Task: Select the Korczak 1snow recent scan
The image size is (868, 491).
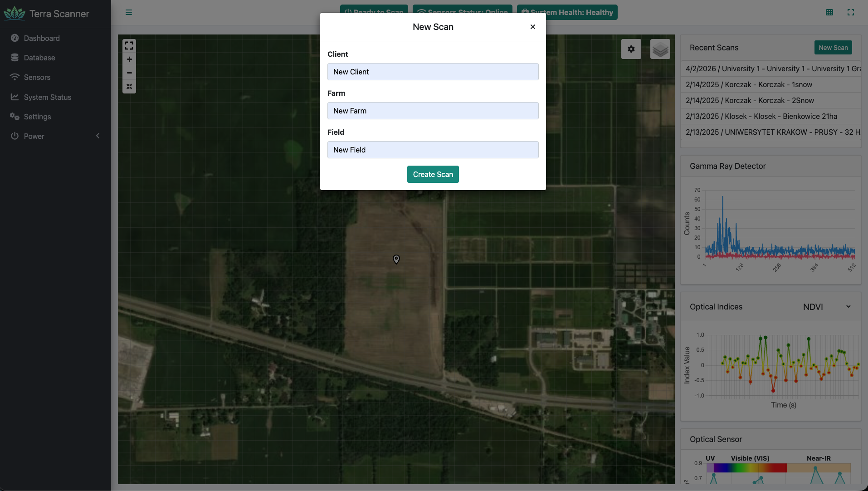Action: coord(750,84)
